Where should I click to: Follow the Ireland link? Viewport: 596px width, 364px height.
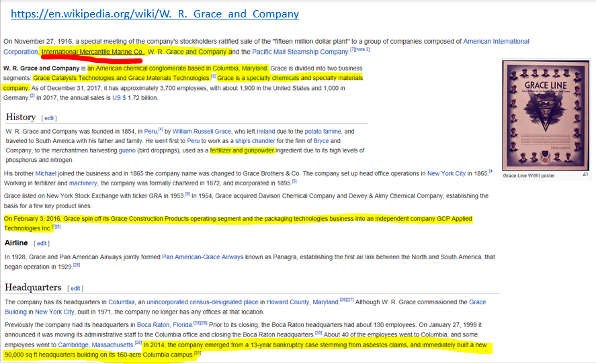[265, 131]
